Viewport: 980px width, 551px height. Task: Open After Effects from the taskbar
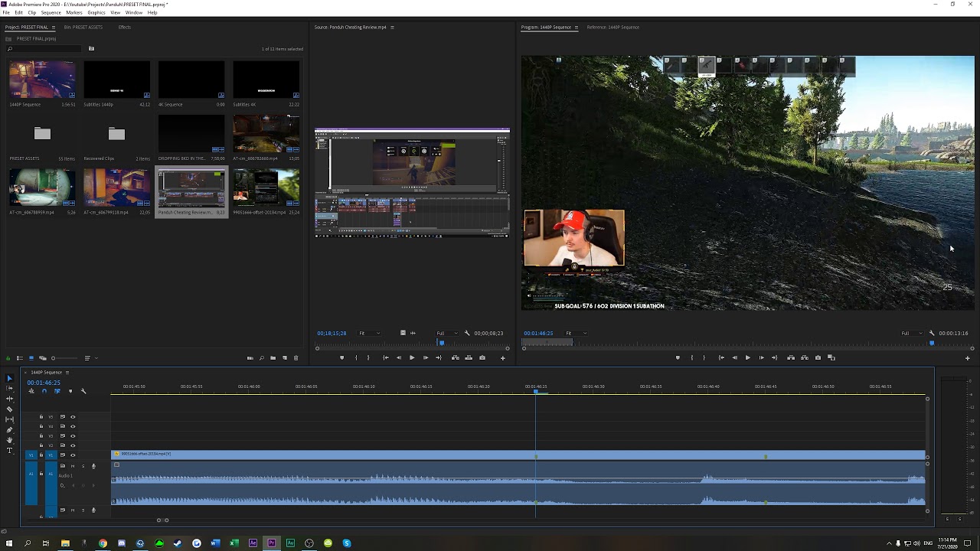point(253,543)
